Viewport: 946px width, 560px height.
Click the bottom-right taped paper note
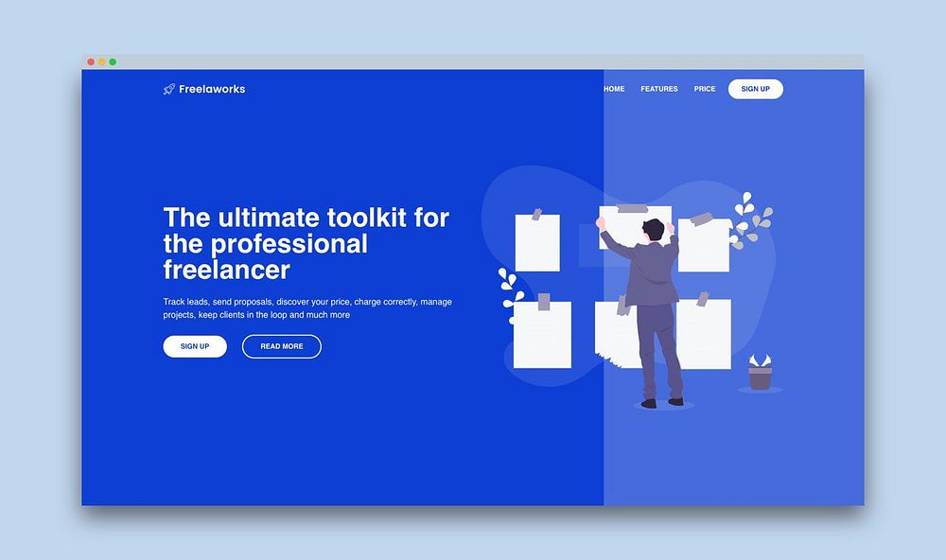704,331
